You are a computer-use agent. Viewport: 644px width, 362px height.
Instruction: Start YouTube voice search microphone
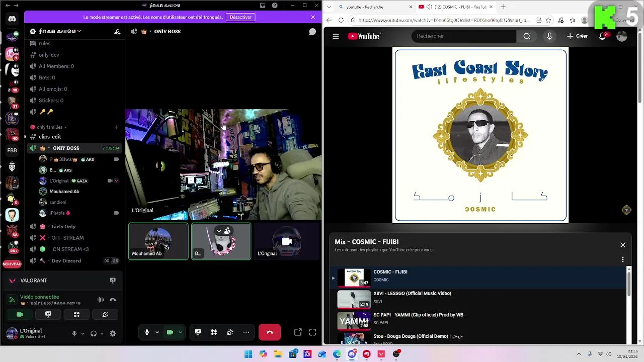(x=549, y=36)
